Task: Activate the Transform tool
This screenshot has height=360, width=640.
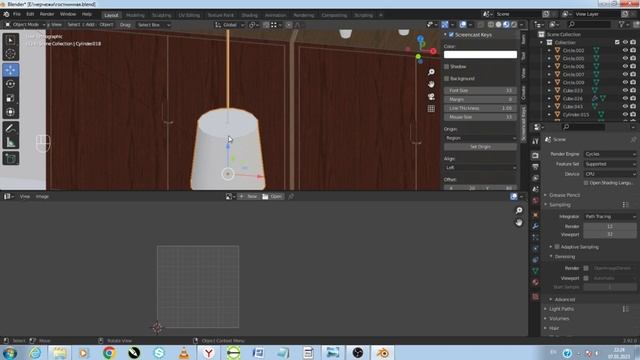Action: tap(11, 112)
